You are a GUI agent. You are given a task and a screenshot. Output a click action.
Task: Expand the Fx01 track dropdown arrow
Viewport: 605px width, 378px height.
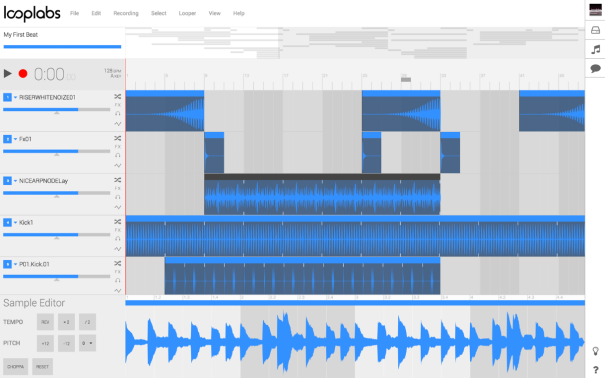click(15, 139)
